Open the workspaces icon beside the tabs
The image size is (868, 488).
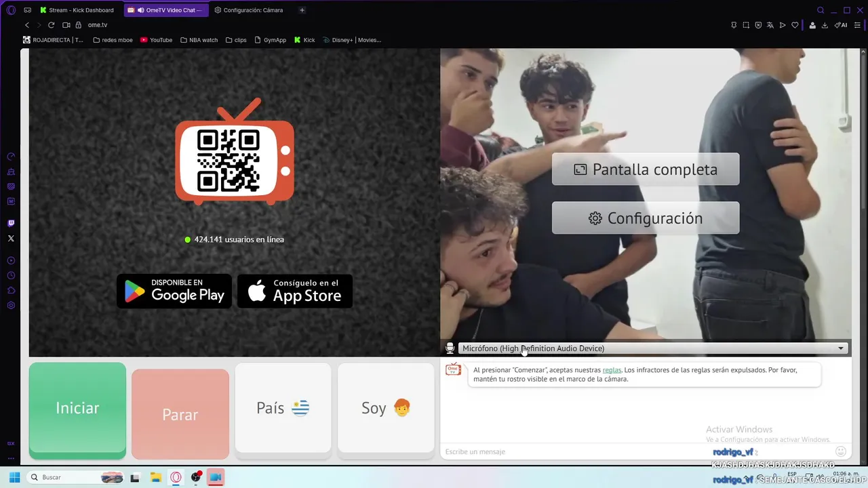[x=27, y=10]
